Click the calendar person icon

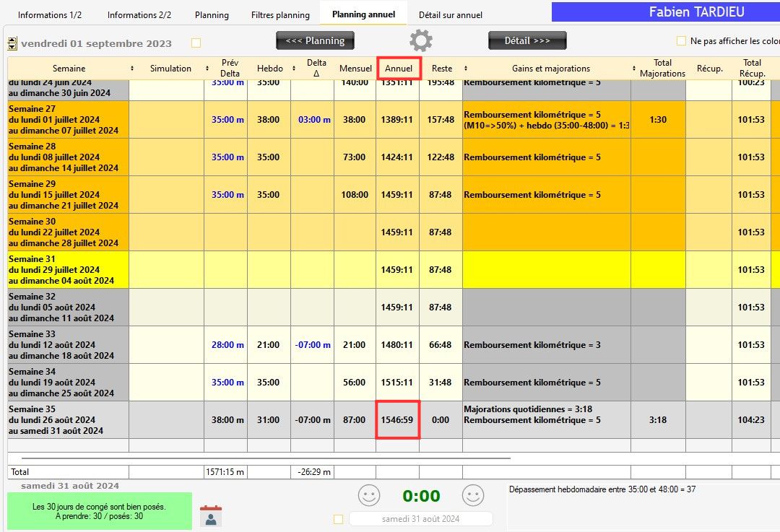[211, 515]
